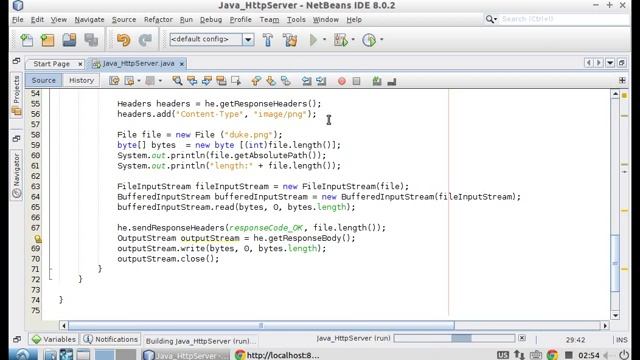Toggle INS insert mode in status bar
The height and width of the screenshot is (360, 640).
621,340
